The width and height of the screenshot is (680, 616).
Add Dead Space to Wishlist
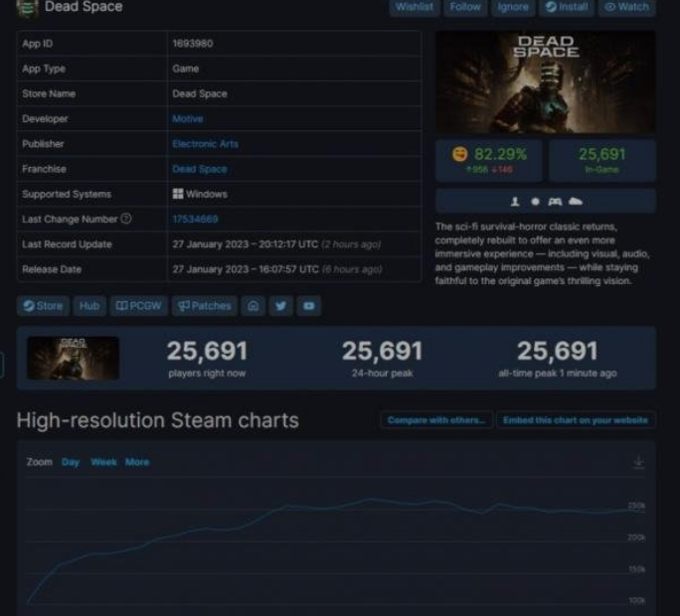coord(415,7)
